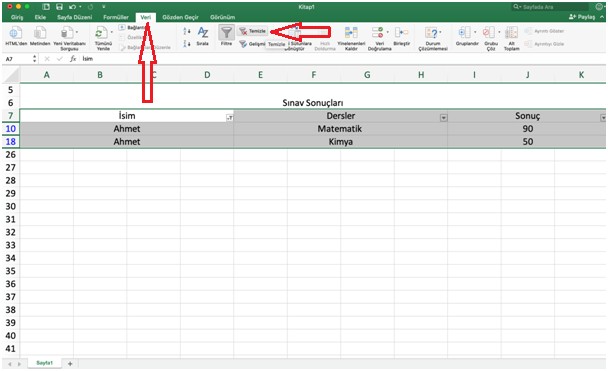Add a new sheet with the plus button

[x=70, y=364]
